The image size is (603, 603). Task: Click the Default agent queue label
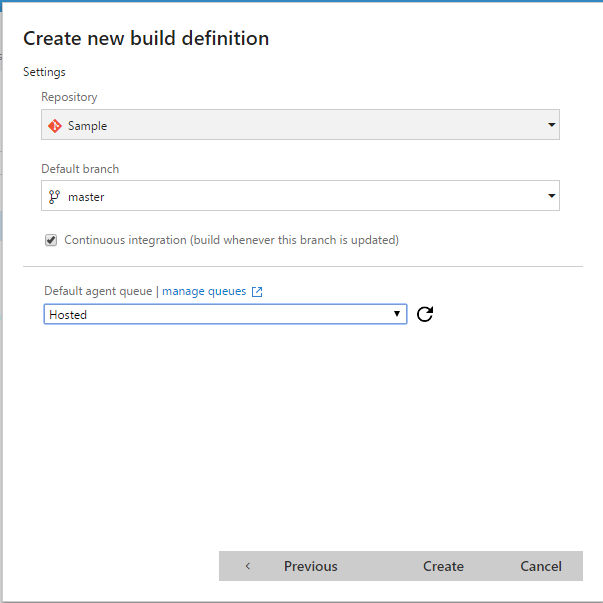[97, 292]
